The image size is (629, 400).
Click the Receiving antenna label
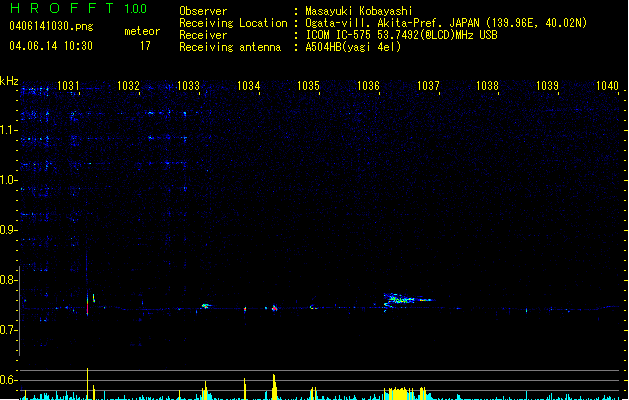coord(230,47)
